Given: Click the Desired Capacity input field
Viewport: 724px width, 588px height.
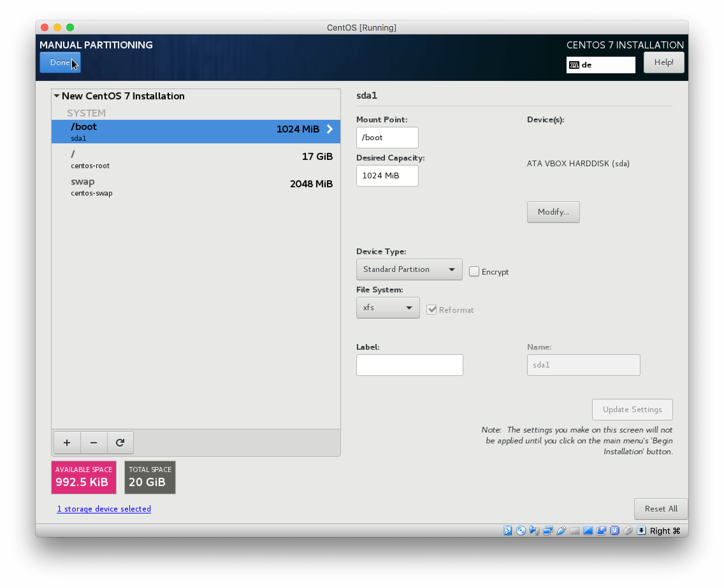Looking at the screenshot, I should tap(387, 176).
